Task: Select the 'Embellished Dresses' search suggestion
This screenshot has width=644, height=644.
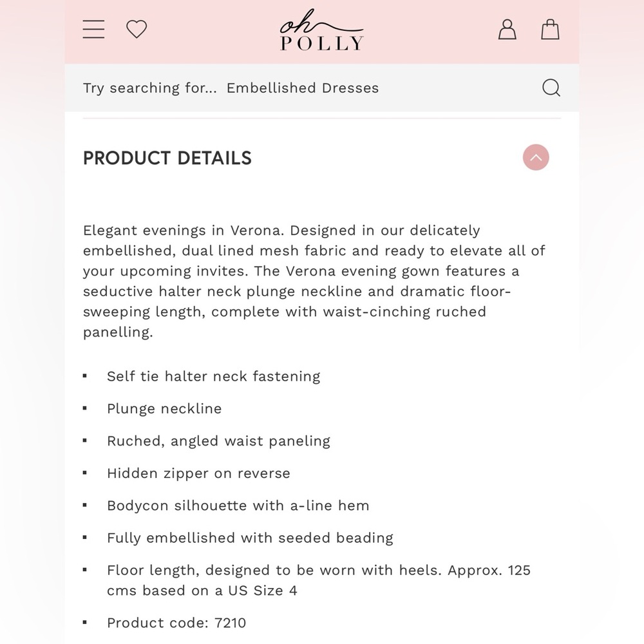Action: (x=303, y=88)
